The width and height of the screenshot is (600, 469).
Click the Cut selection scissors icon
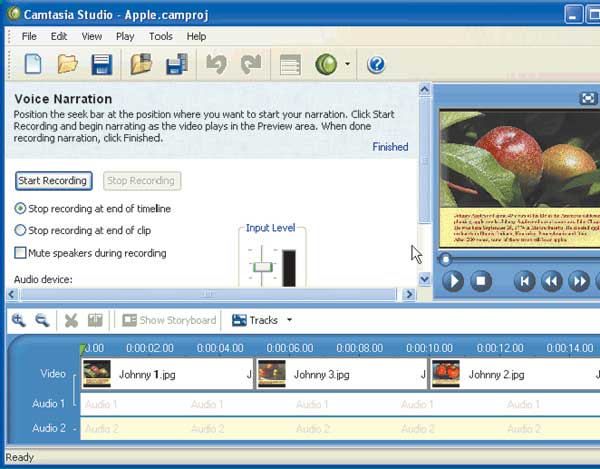[x=71, y=320]
